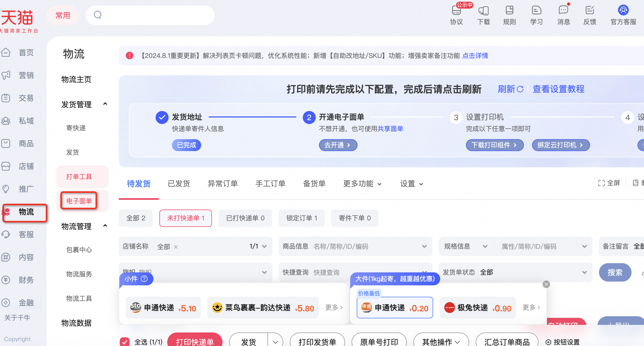Click the 小件 help question icon
Viewport: 644px width, 346px height.
click(x=144, y=279)
